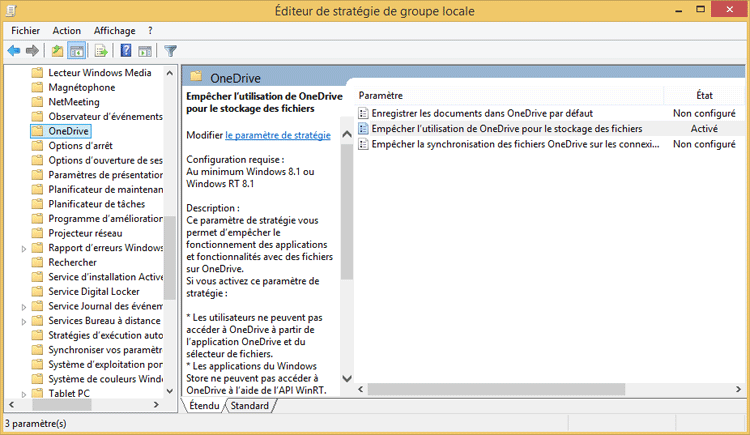Expand the Service Journal des événements node
750x435 pixels.
click(x=23, y=307)
